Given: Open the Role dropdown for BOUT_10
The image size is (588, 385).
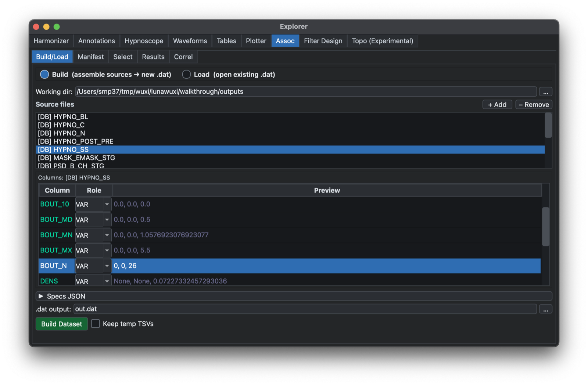Looking at the screenshot, I should click(93, 204).
